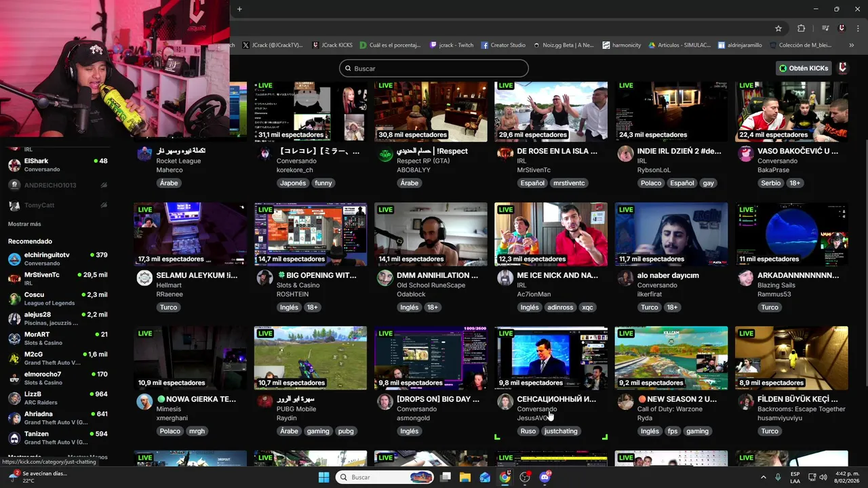
Task: Select the pubg tag under Raydin
Action: [346, 431]
